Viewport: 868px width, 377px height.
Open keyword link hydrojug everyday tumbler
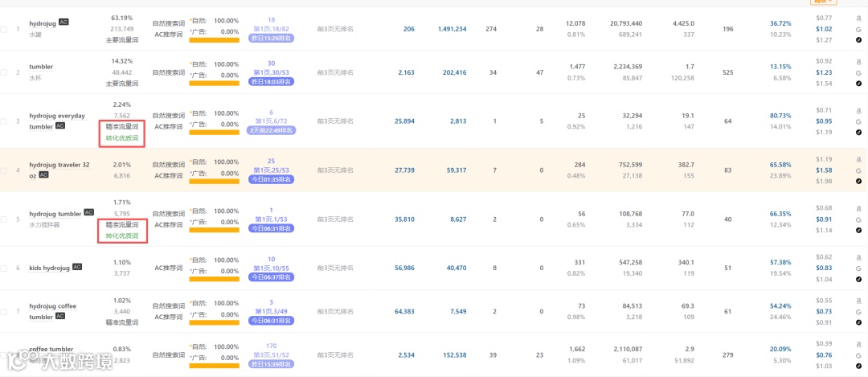pyautogui.click(x=58, y=121)
